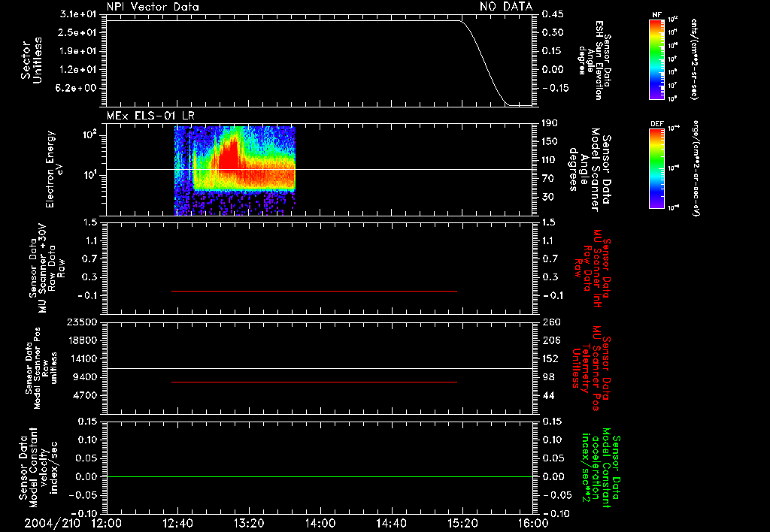Click the green zero-velocity line in bottom panel
Viewport: 770px width, 532px height.
click(319, 476)
